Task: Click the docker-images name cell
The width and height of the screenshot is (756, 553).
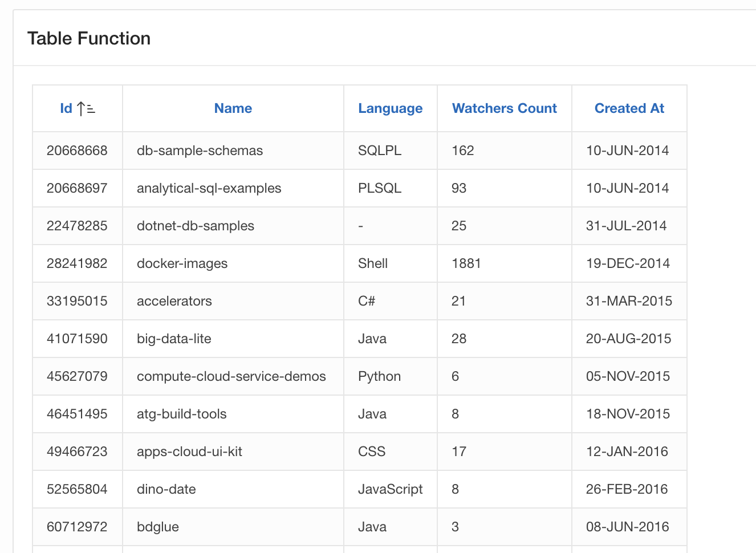Action: [x=182, y=263]
